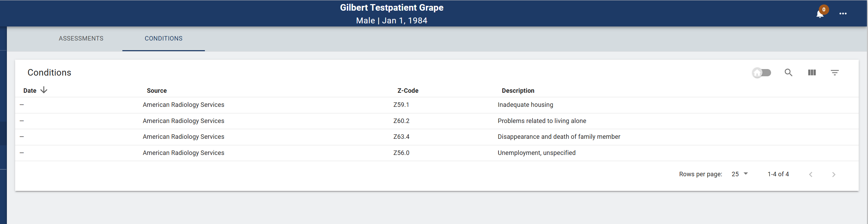The height and width of the screenshot is (224, 868).
Task: Open the filter table icon
Action: tap(835, 72)
